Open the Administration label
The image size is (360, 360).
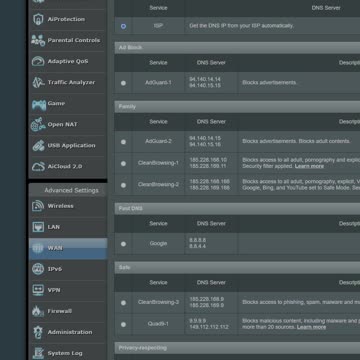point(70,332)
